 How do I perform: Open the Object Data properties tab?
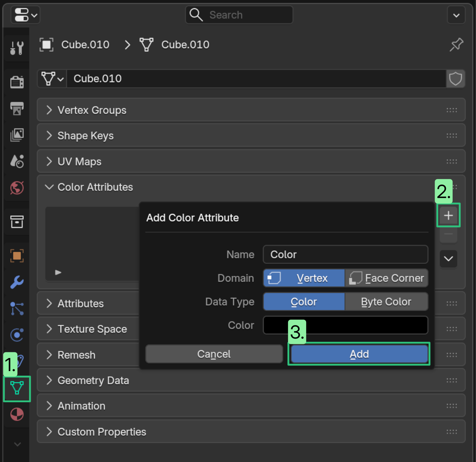[x=17, y=388]
